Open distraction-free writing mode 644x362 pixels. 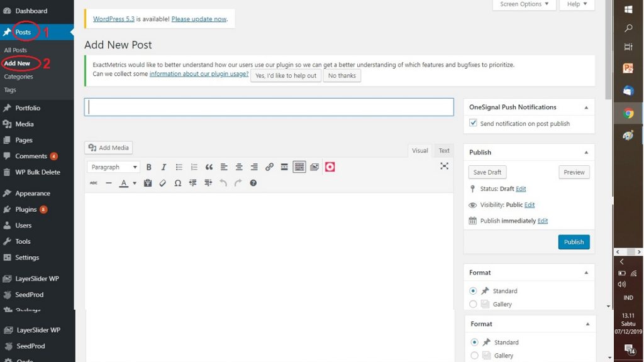(x=444, y=167)
